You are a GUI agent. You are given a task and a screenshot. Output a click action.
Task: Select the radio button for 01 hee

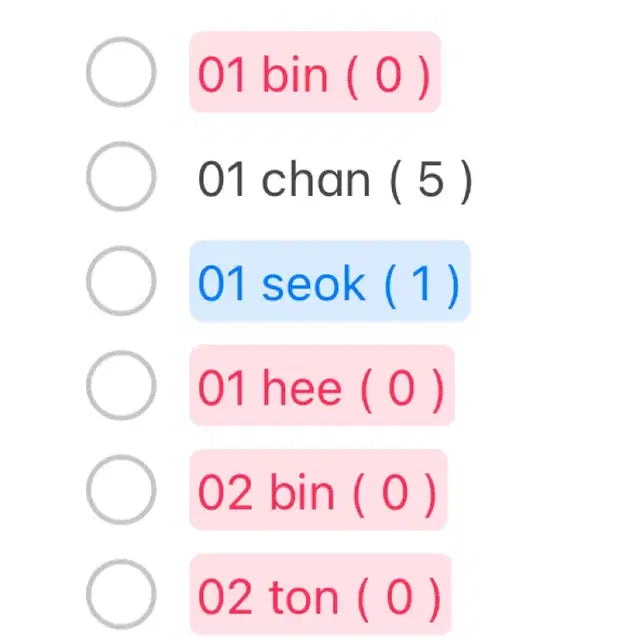pos(120,386)
